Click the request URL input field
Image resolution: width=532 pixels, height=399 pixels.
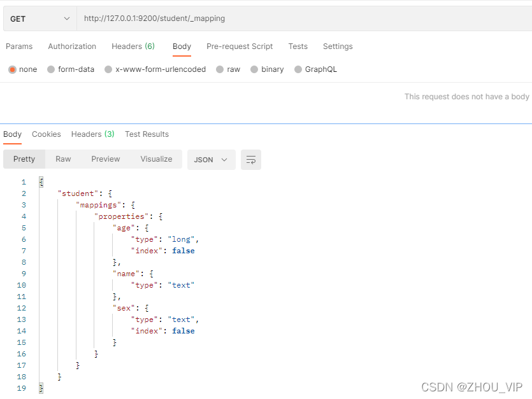(305, 18)
